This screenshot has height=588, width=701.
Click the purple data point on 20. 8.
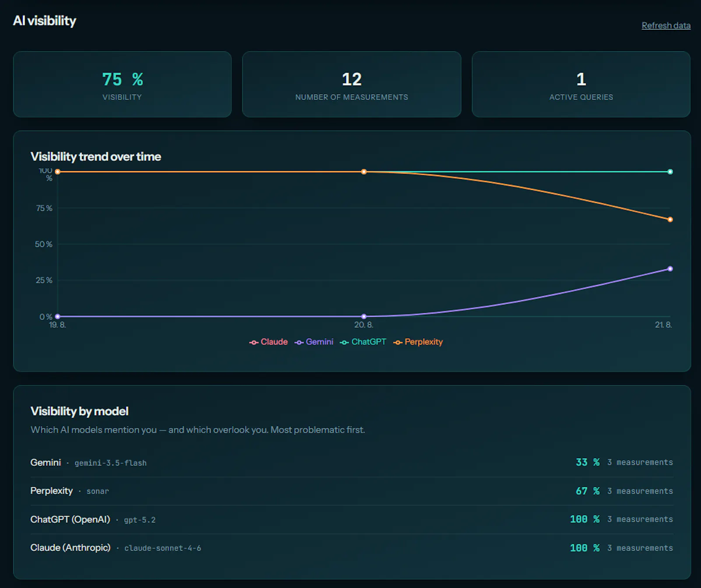point(364,316)
